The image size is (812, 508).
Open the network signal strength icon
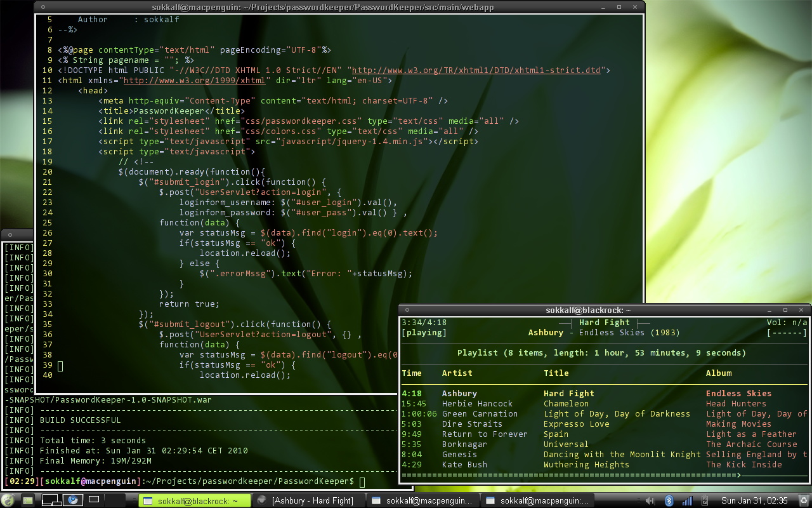(x=687, y=500)
